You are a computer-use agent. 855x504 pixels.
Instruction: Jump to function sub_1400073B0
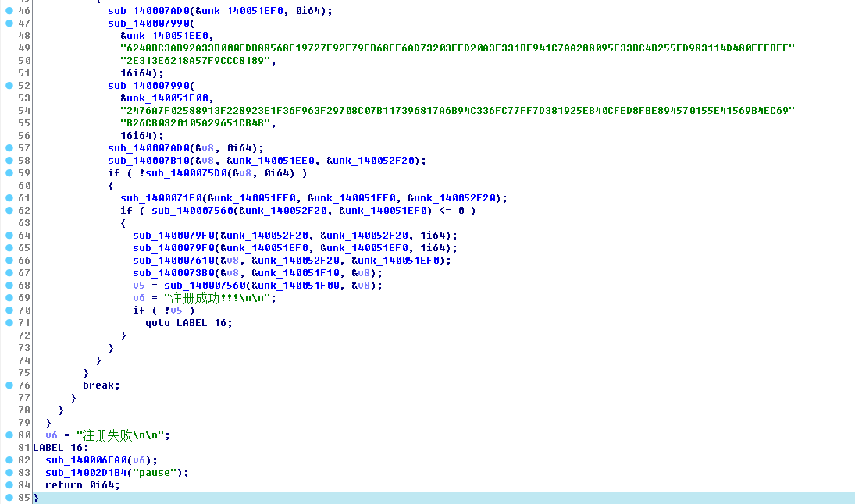(173, 272)
